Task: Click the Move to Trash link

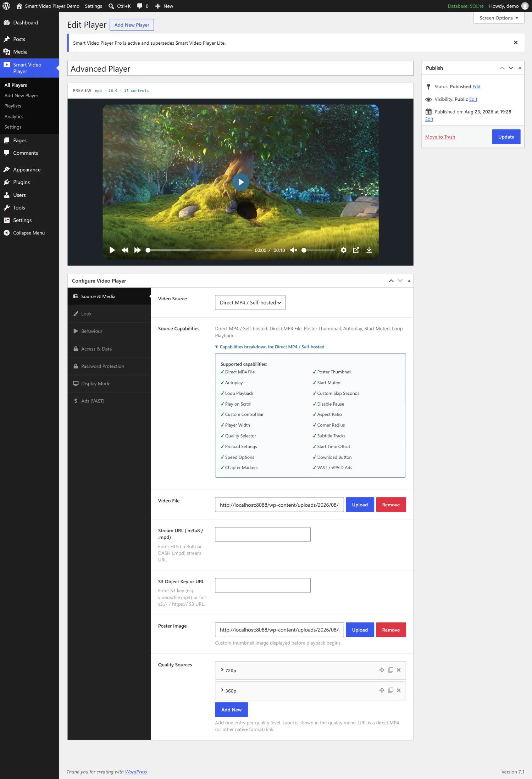Action: tap(440, 137)
